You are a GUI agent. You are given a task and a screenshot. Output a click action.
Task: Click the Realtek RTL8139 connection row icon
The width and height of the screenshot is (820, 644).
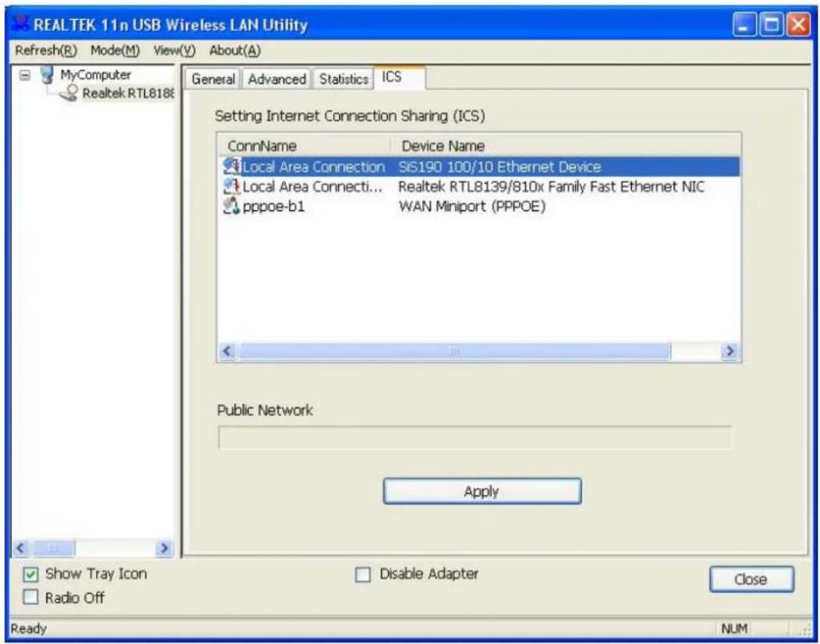click(x=231, y=186)
